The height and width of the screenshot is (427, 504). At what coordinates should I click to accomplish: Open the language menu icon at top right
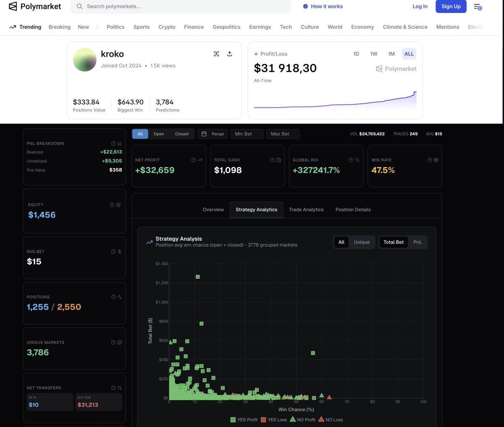click(478, 7)
